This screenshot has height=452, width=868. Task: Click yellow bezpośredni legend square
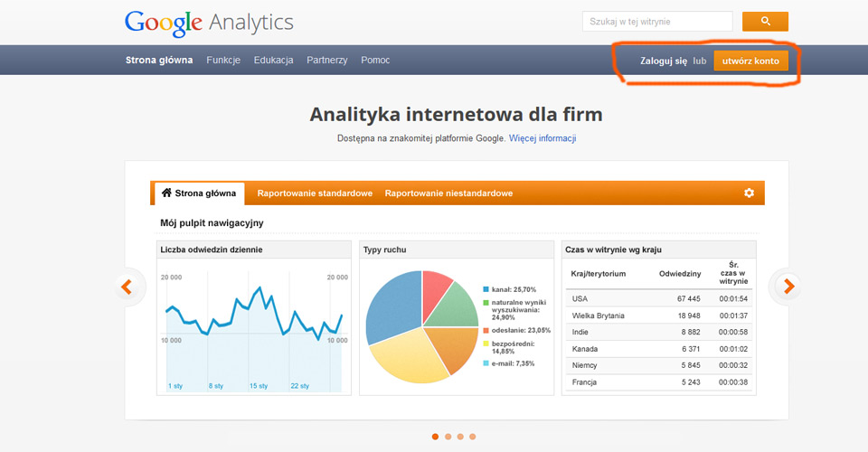click(x=486, y=344)
